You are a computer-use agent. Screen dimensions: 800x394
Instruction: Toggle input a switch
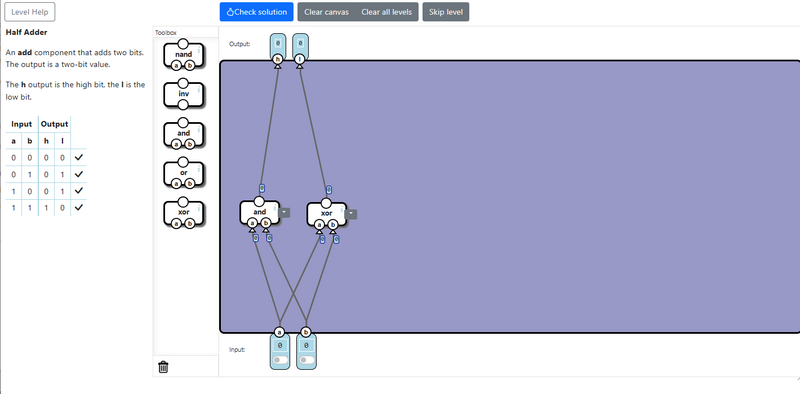pyautogui.click(x=280, y=360)
